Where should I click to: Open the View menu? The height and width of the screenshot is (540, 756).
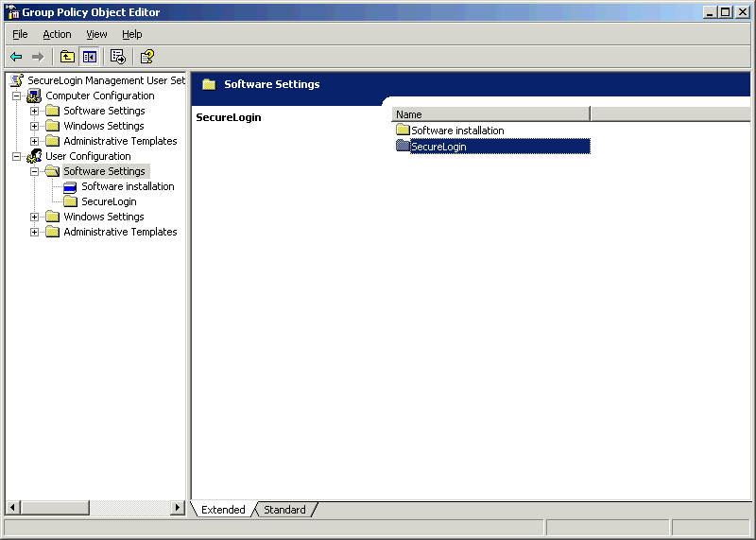coord(96,34)
